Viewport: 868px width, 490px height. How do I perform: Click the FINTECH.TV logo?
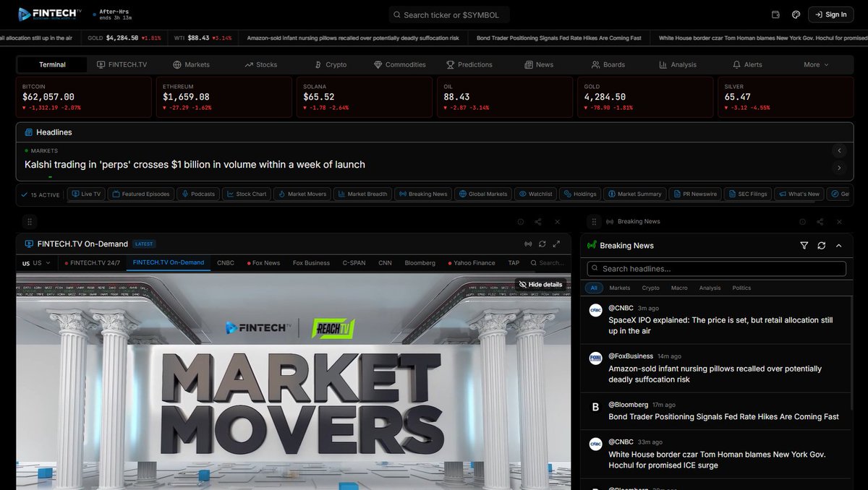pos(50,14)
